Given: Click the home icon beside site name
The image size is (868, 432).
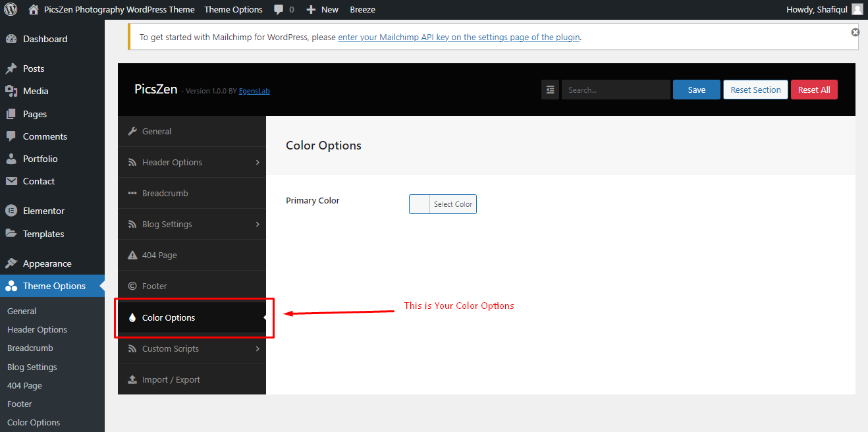Looking at the screenshot, I should click(x=34, y=9).
